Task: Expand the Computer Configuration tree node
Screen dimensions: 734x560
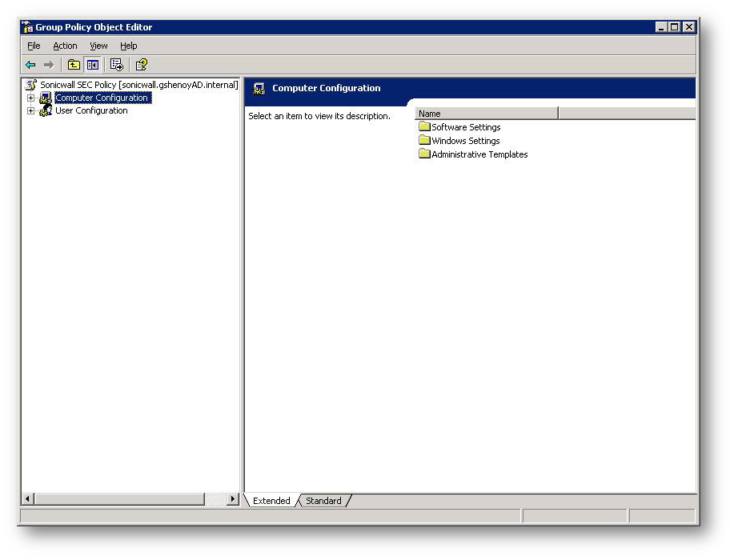Action: 31,98
